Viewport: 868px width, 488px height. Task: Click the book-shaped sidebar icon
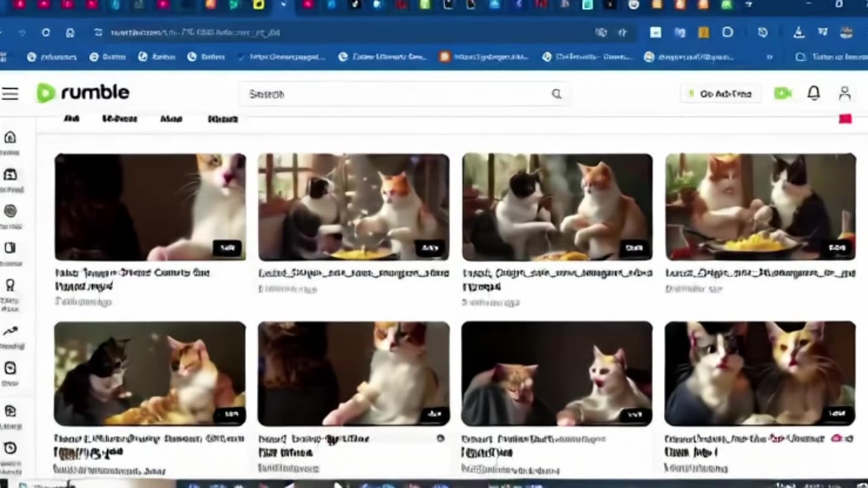pyautogui.click(x=10, y=249)
